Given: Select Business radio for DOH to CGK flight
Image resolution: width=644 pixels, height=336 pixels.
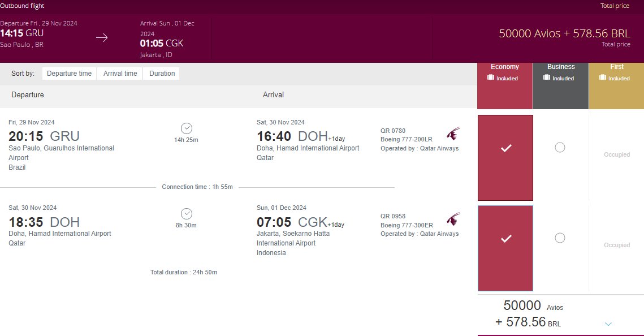Looking at the screenshot, I should (x=560, y=238).
